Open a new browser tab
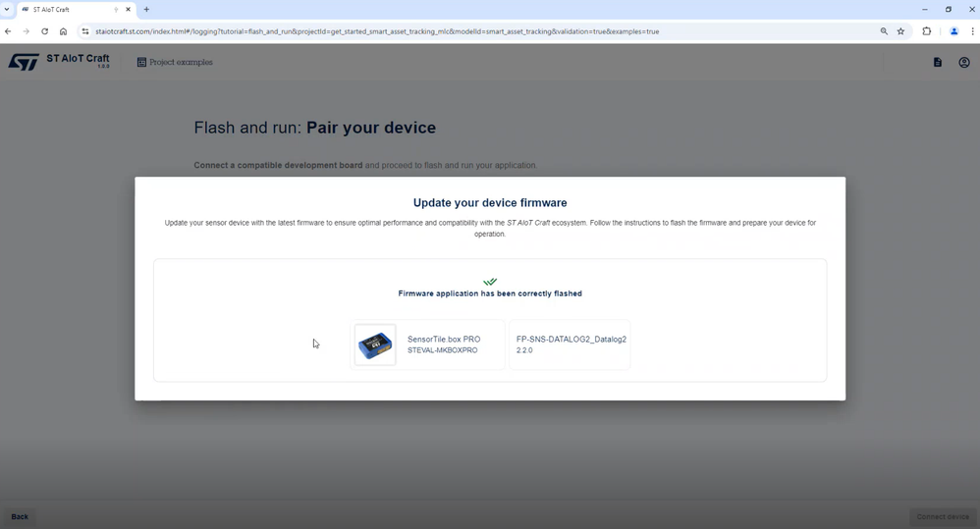The image size is (980, 529). (x=146, y=10)
